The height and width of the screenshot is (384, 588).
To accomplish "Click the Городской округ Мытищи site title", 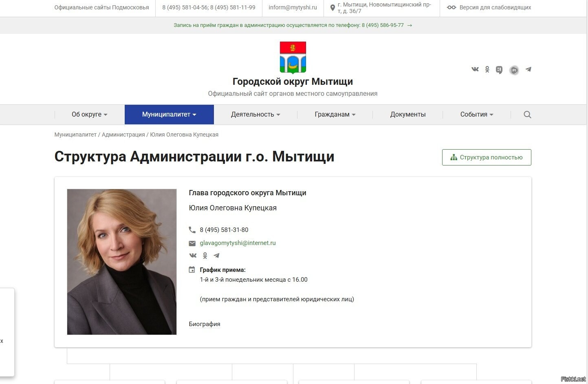I will (293, 82).
